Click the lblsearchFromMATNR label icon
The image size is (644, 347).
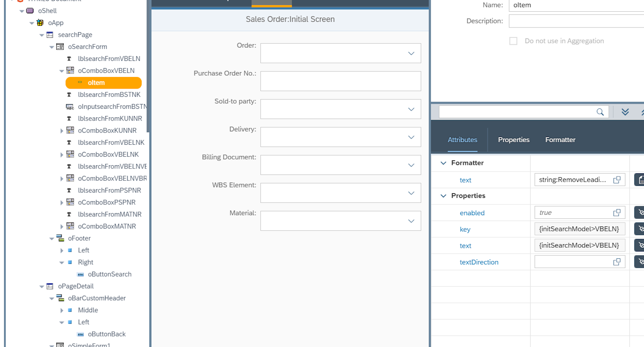click(69, 214)
